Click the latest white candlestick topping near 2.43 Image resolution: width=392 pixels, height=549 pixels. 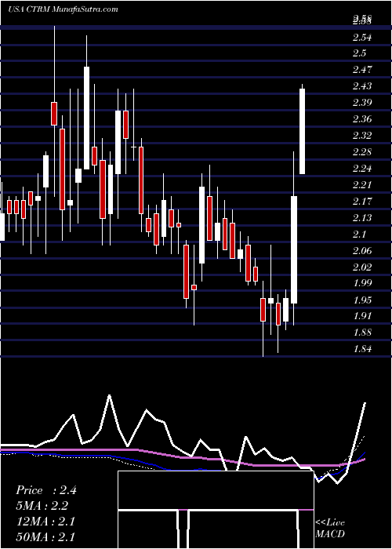click(302, 131)
